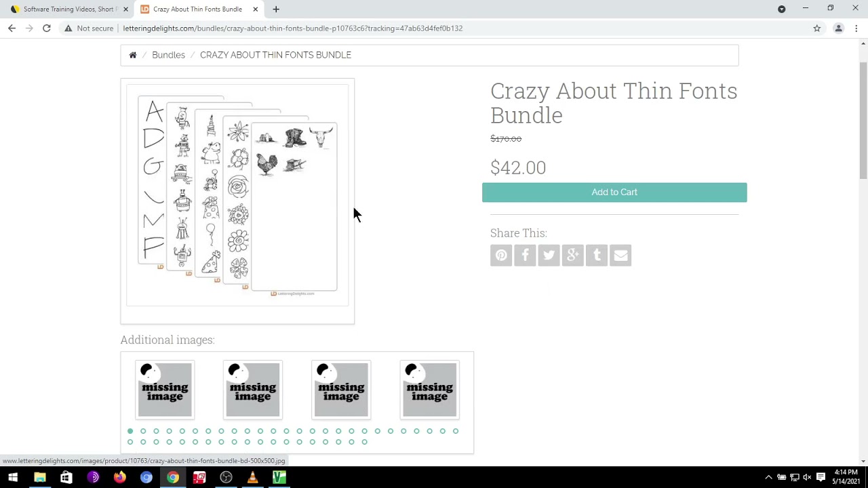
Task: Open the purple Tor Browser taskbar icon
Action: coord(93,478)
